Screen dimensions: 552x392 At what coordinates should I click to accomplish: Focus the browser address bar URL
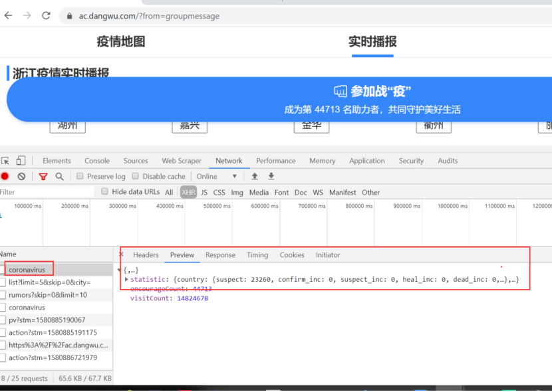pos(149,16)
